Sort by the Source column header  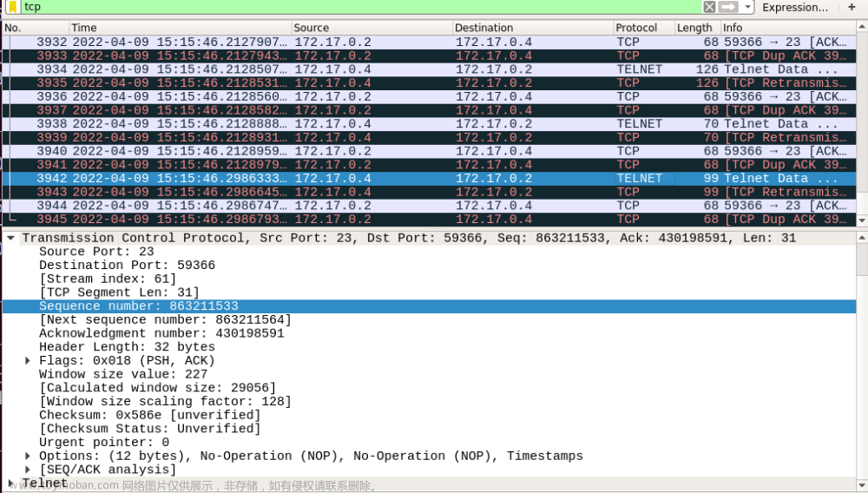372,28
